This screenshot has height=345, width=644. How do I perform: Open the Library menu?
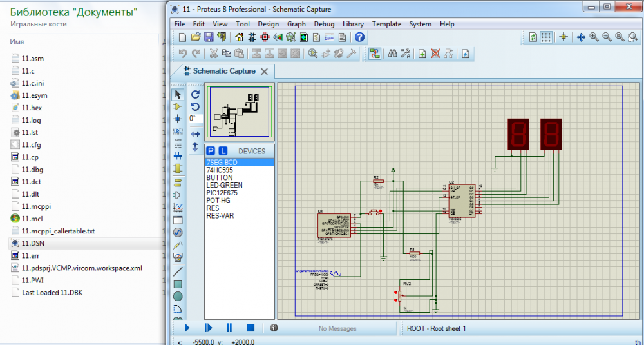(353, 24)
